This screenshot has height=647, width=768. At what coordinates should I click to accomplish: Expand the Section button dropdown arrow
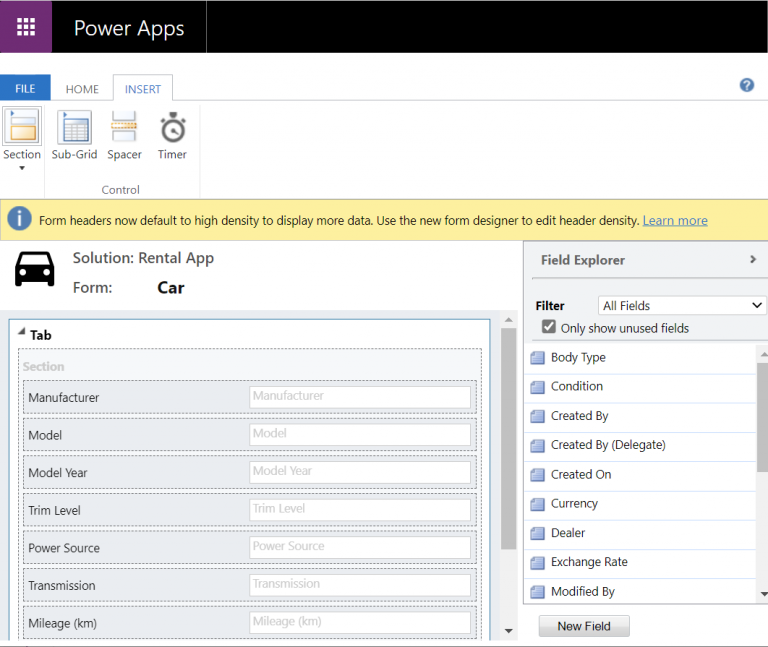[22, 168]
